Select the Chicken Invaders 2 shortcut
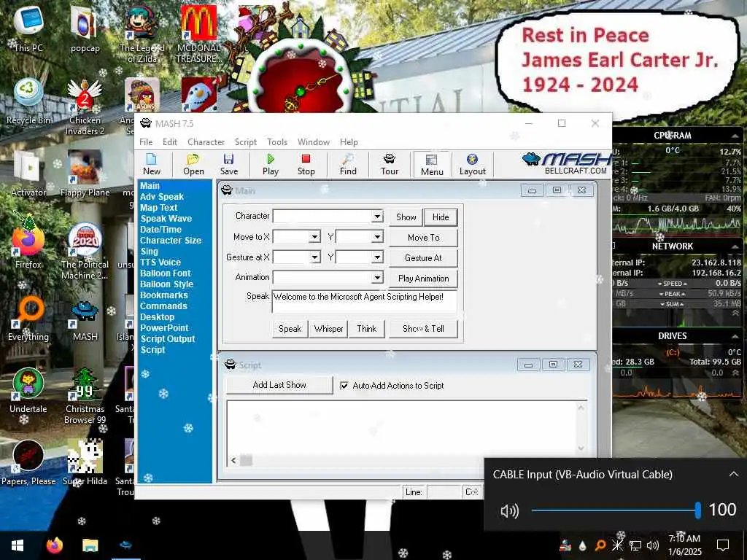Image resolution: width=747 pixels, height=560 pixels. (85, 106)
